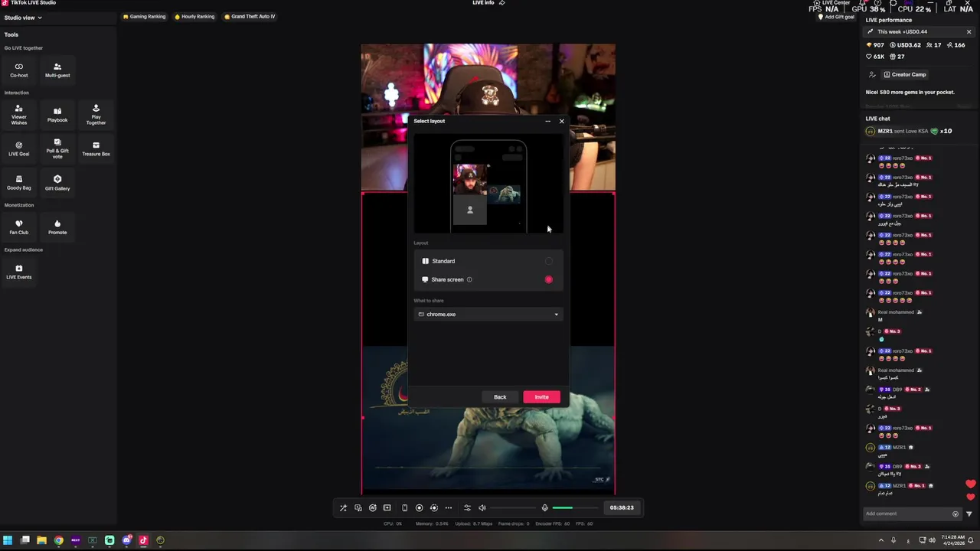Select the Gaming Ranking tag
This screenshot has width=980, height=551.
click(x=144, y=16)
